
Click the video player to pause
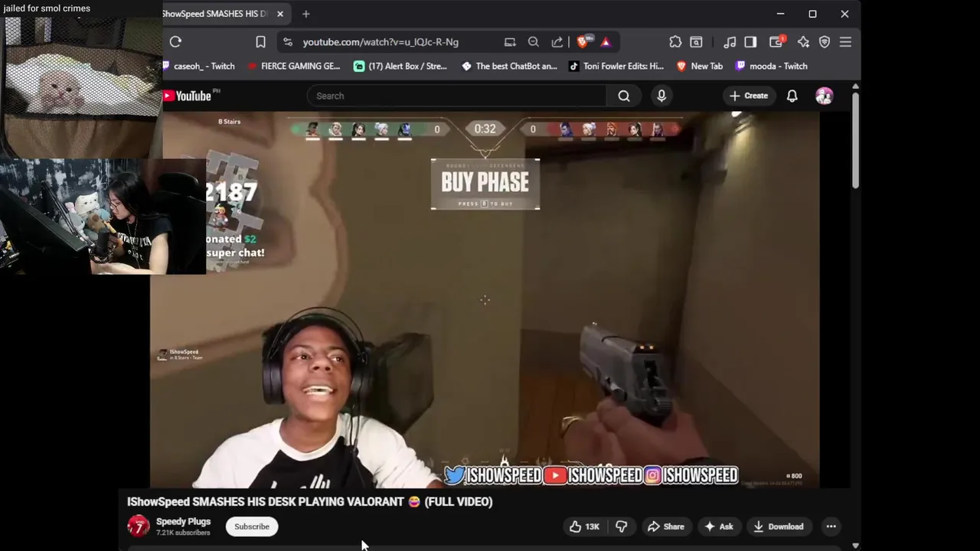485,300
